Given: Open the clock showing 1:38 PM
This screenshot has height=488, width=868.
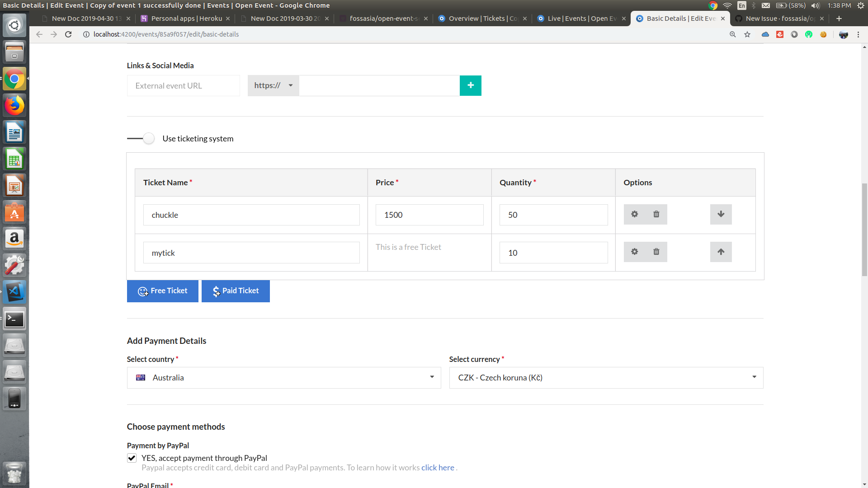Looking at the screenshot, I should point(839,5).
